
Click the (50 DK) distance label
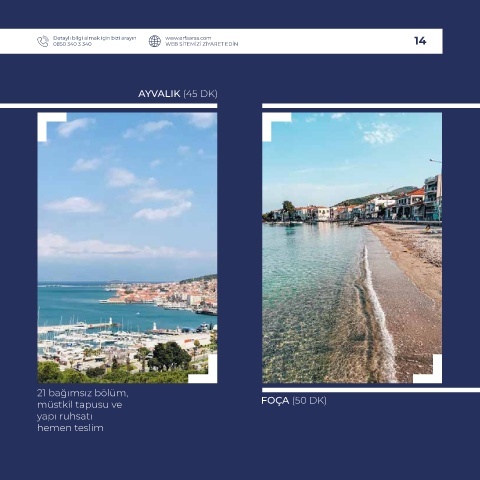tap(309, 400)
